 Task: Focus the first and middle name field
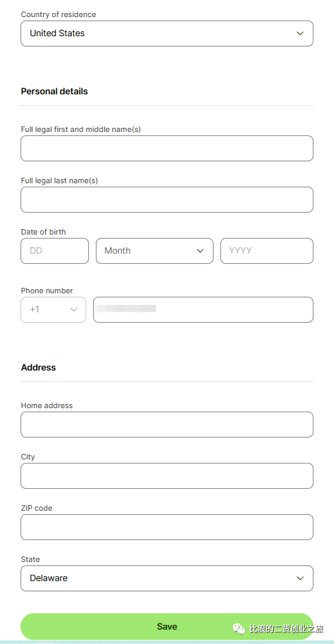(166, 148)
